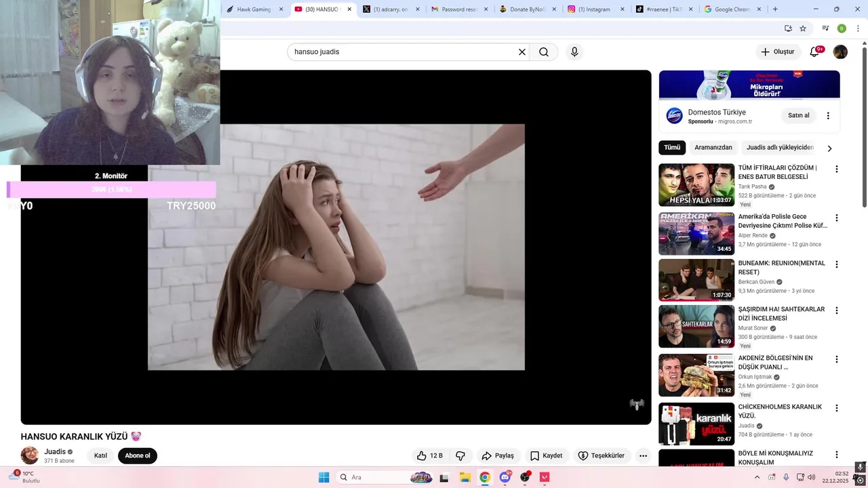
Task: Start voice search with microphone icon
Action: click(574, 52)
